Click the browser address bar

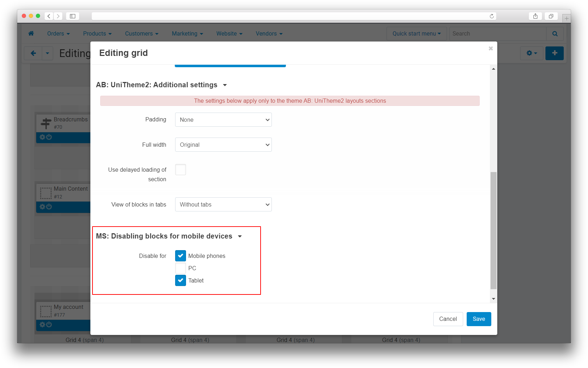click(x=294, y=16)
